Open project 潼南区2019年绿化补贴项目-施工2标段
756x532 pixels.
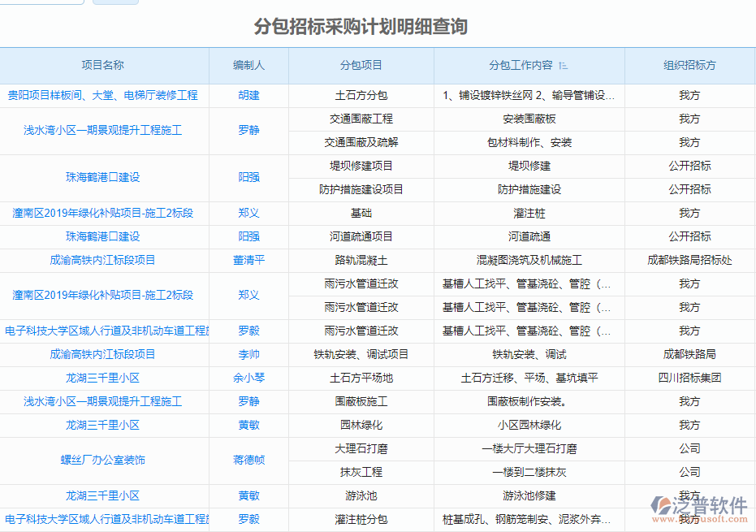point(104,214)
